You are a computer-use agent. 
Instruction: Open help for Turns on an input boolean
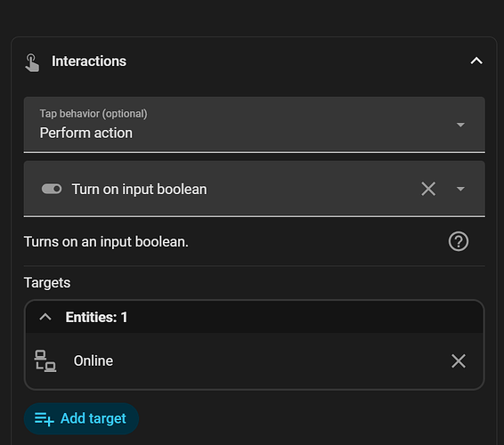coord(459,241)
